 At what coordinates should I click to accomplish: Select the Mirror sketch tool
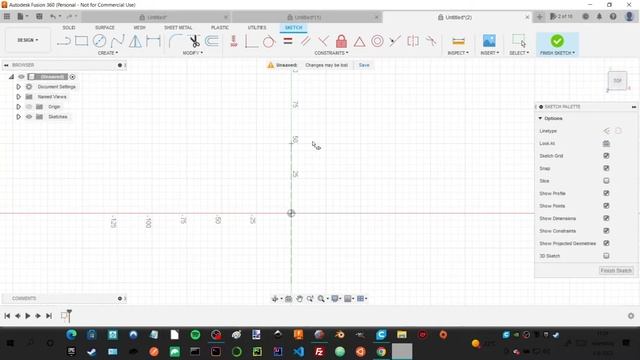[x=135, y=41]
